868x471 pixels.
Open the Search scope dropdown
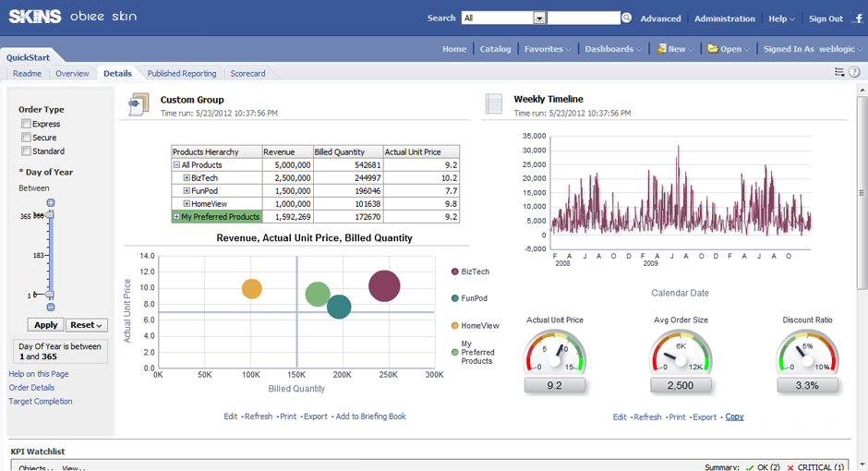point(539,18)
